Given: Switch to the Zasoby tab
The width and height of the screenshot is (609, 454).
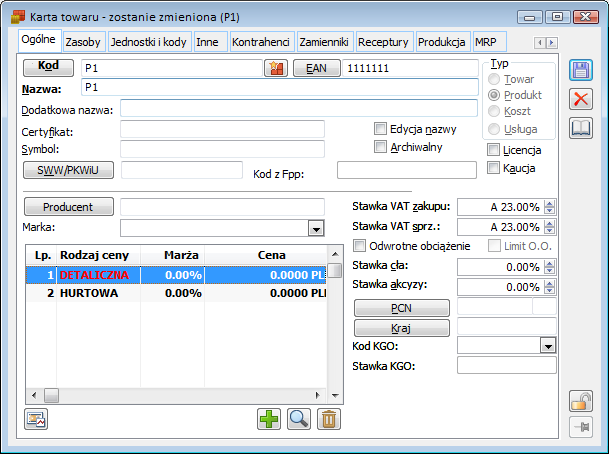Looking at the screenshot, I should coord(84,42).
